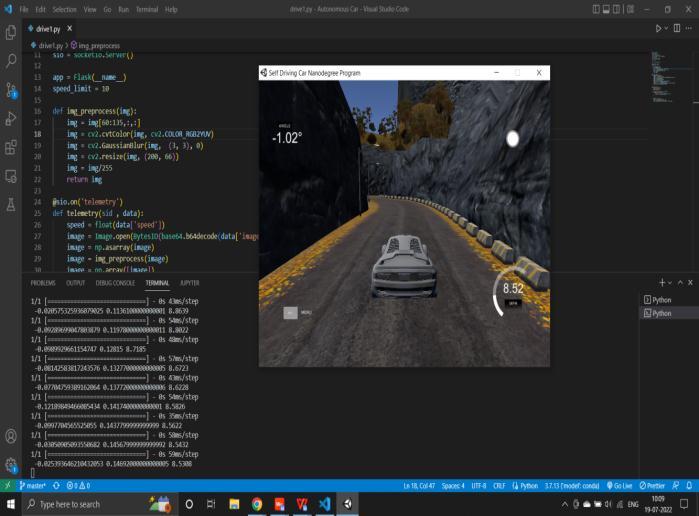
Task: Click the Synchronize Changes icon in the status bar
Action: point(57,486)
